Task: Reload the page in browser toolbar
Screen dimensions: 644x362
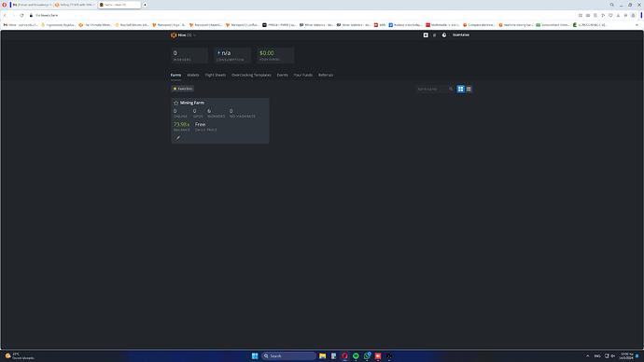Action: [x=21, y=15]
